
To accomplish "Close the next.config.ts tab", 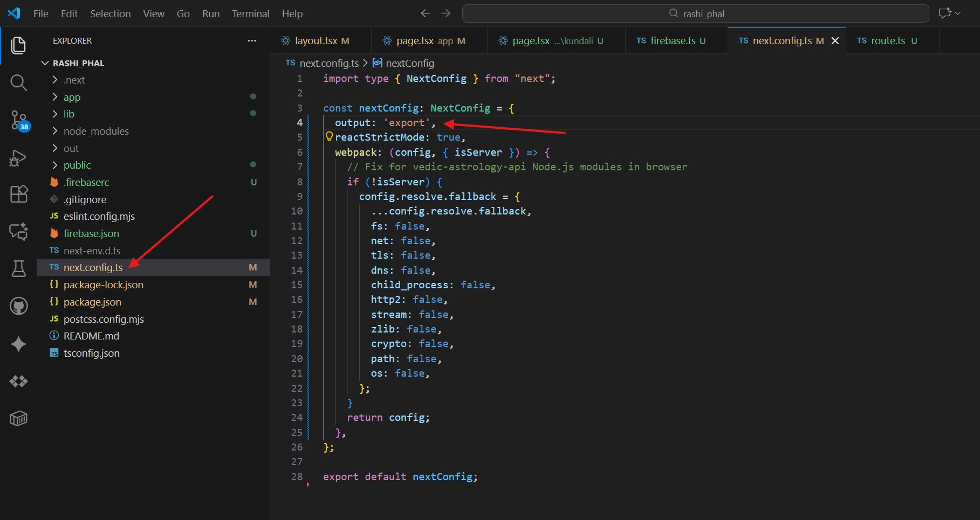I will coord(835,40).
